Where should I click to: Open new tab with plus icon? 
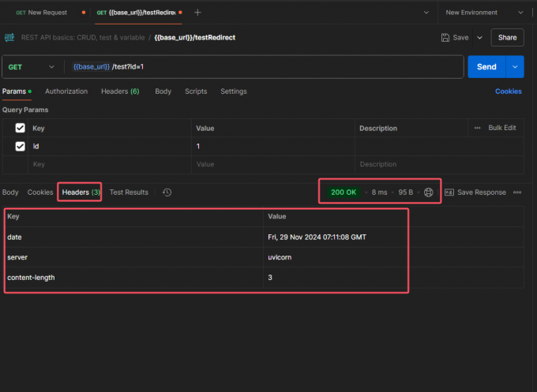[x=197, y=13]
